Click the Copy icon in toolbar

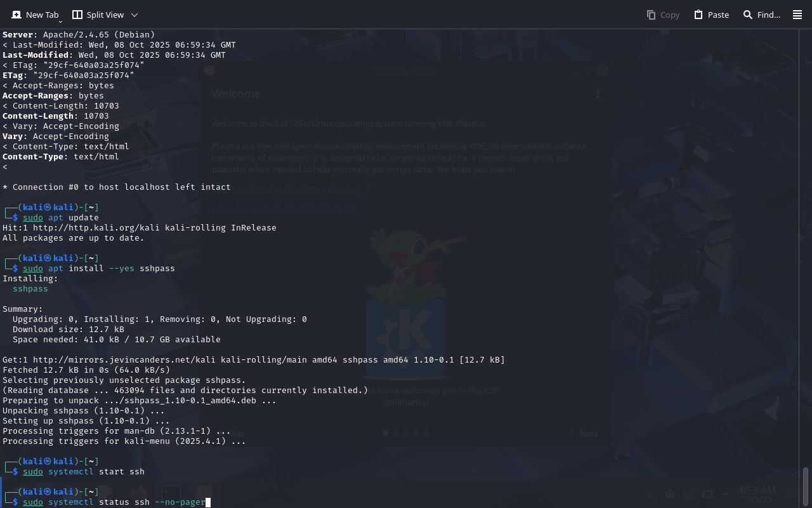point(651,15)
